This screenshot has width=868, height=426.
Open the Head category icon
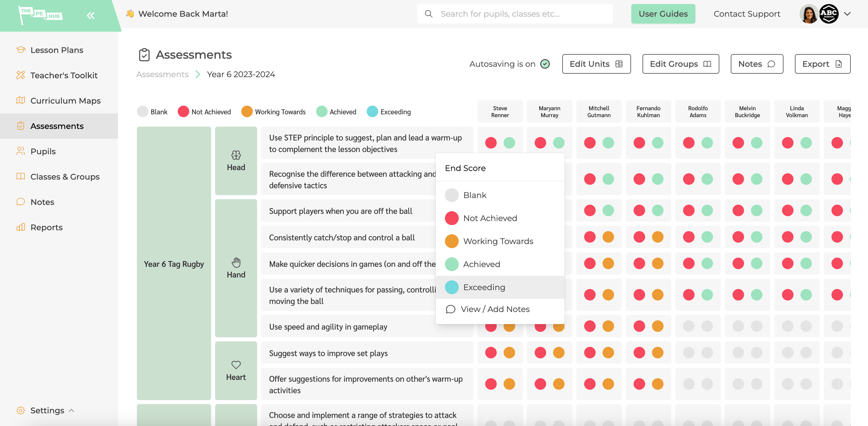tap(236, 156)
